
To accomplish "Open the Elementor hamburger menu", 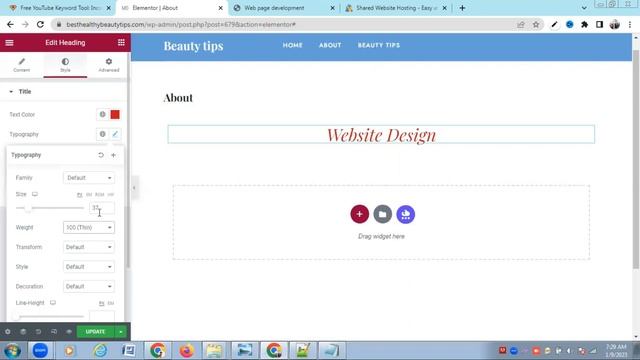I will [x=9, y=42].
